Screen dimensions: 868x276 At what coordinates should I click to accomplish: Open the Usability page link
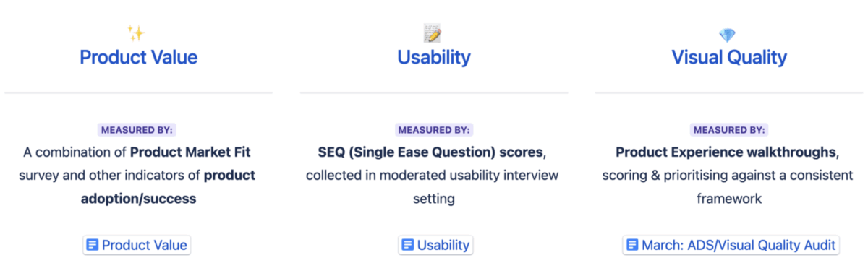point(435,245)
